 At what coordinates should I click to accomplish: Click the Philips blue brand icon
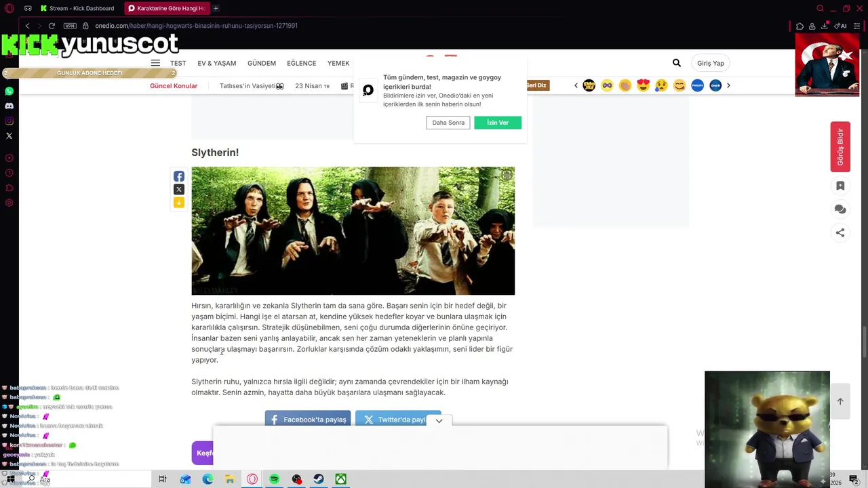click(697, 85)
